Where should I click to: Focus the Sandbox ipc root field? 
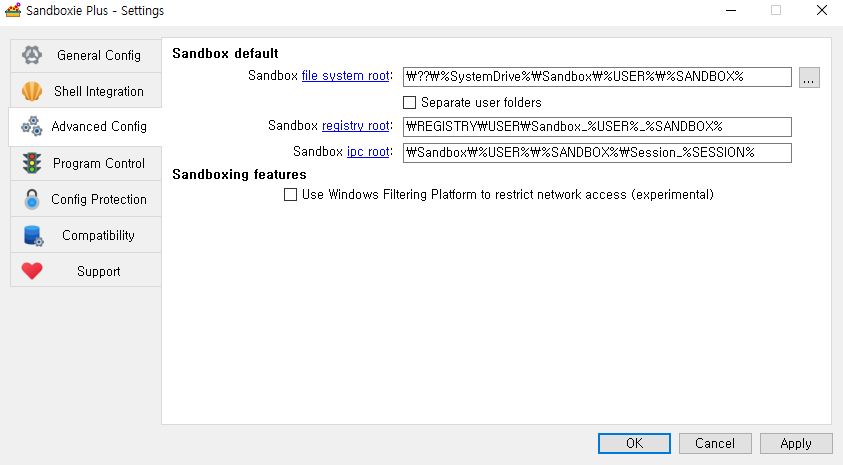click(597, 153)
